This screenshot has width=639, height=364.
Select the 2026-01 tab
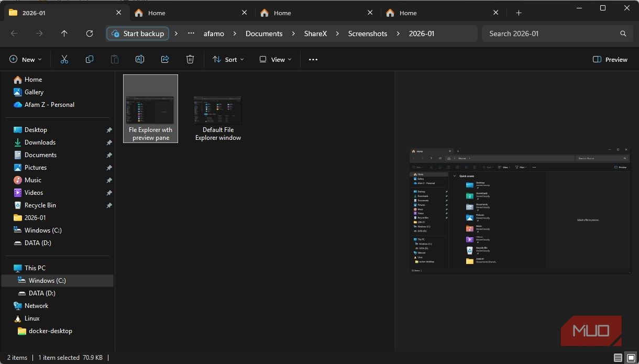(66, 13)
